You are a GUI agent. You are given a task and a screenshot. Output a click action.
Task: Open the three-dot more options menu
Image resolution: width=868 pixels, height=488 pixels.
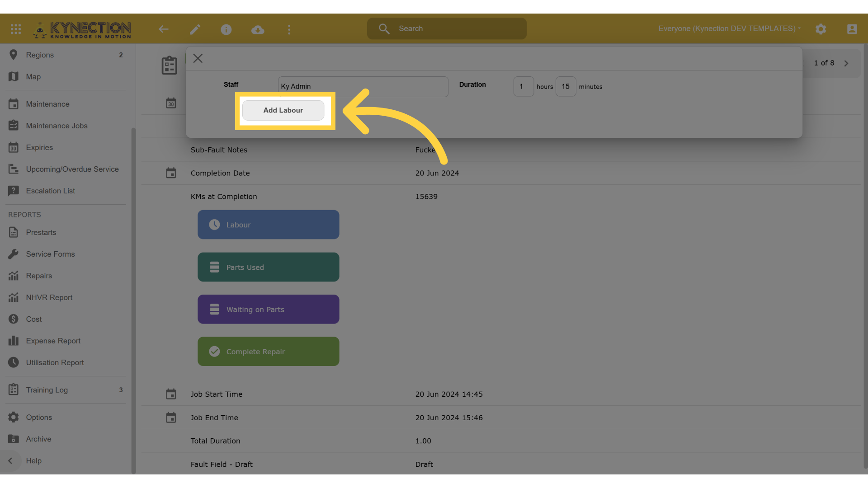point(289,29)
